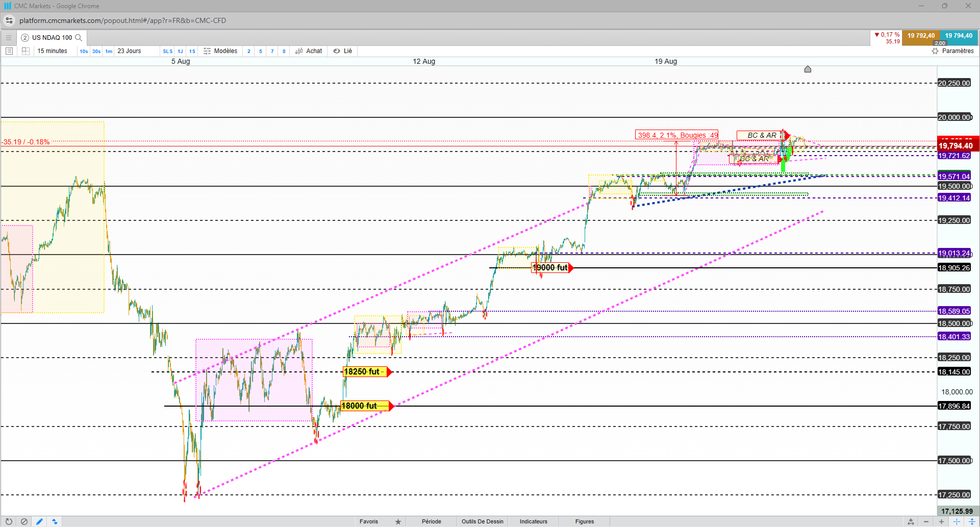The image size is (980, 527).
Task: Click the search magnifier beside US NDAQ 100
Action: point(79,38)
